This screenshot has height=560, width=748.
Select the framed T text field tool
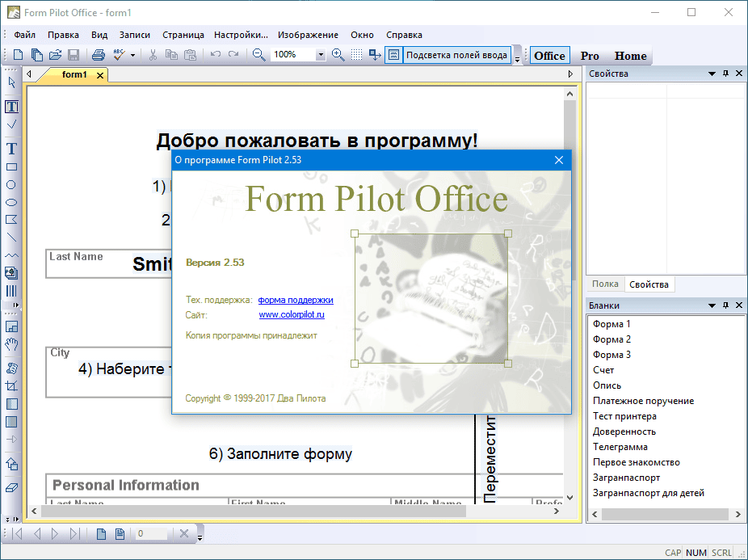tap(11, 107)
